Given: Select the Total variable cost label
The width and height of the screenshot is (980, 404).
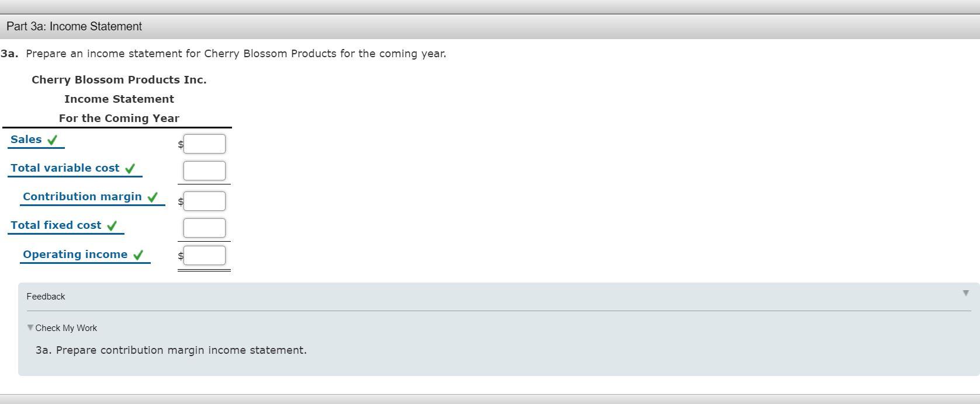Looking at the screenshot, I should 64,168.
